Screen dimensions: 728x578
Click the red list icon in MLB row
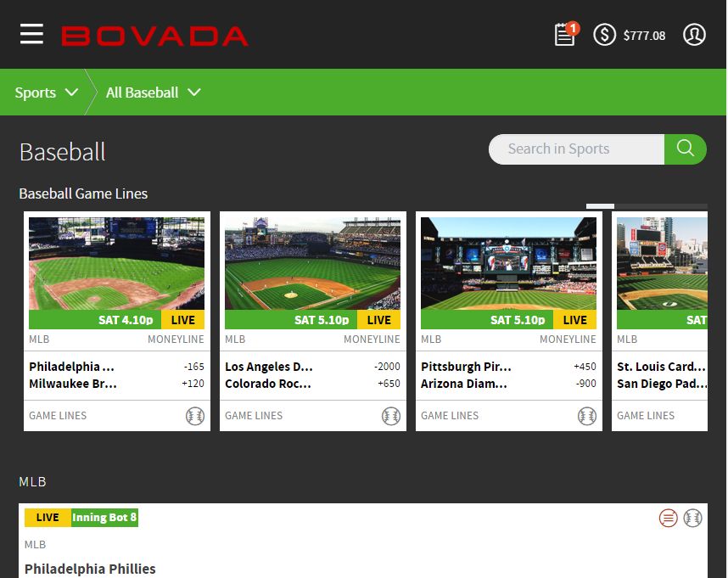pyautogui.click(x=668, y=518)
